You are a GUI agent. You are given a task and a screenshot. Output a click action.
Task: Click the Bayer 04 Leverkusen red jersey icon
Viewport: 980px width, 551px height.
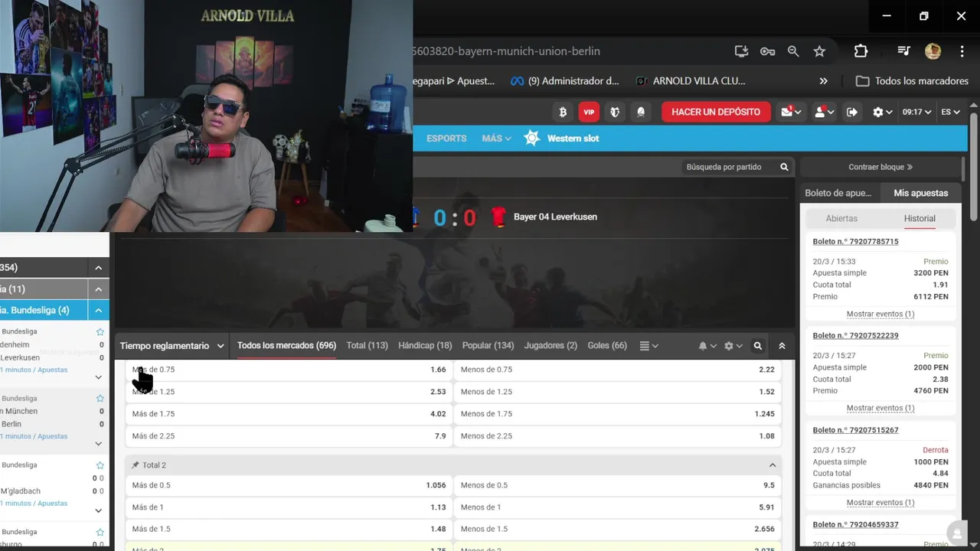[x=498, y=217]
